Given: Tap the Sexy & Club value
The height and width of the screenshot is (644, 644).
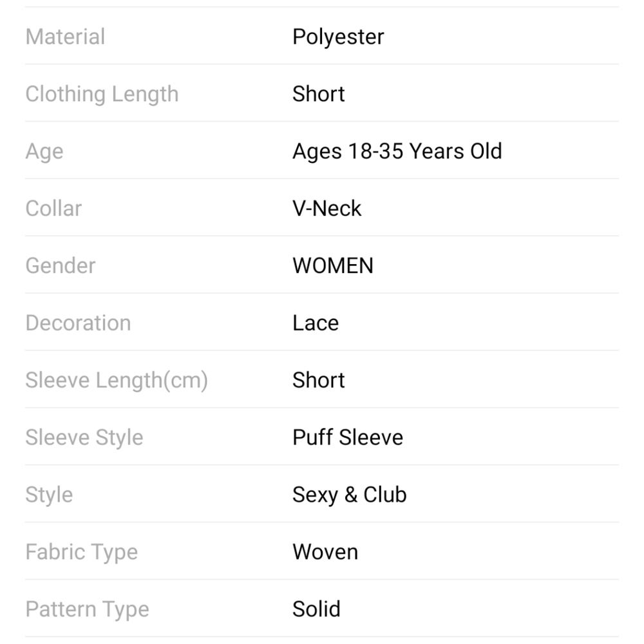Looking at the screenshot, I should tap(349, 495).
